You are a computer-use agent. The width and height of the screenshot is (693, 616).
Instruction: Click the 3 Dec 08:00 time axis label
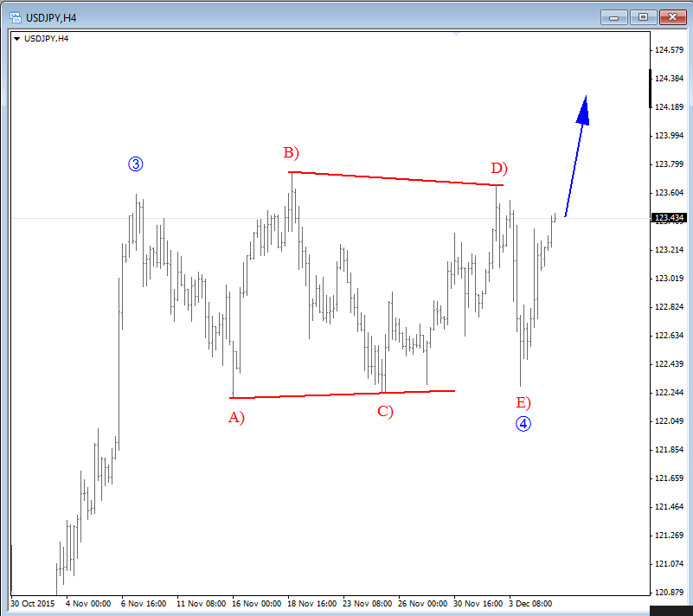click(529, 603)
